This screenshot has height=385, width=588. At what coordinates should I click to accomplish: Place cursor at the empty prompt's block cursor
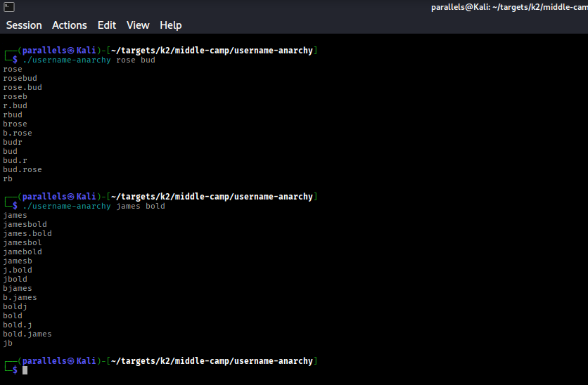25,370
